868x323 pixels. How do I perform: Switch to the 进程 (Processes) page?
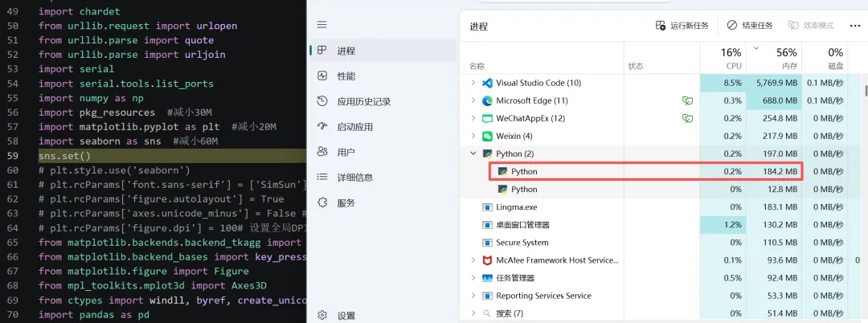click(x=346, y=51)
